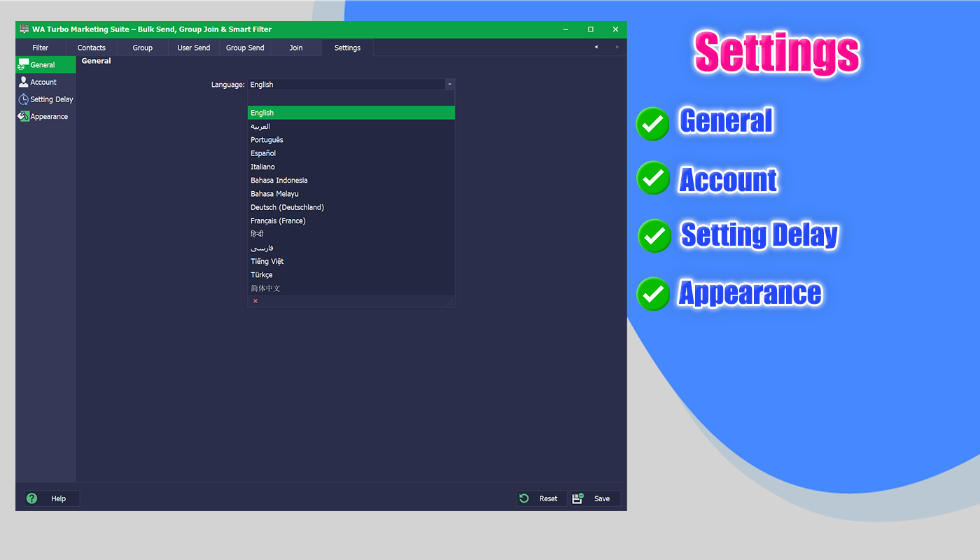
Task: Select Italiano from the language list
Action: (x=351, y=167)
